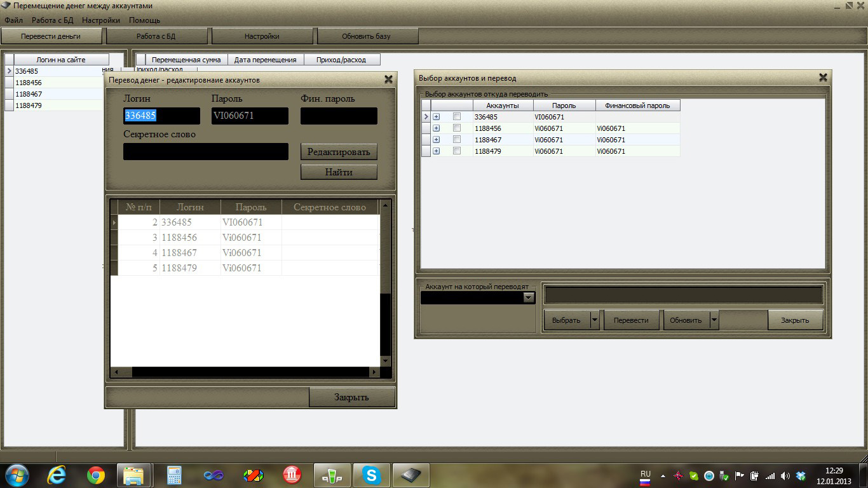Click the Windows Start orb
The width and height of the screenshot is (868, 488).
17,475
